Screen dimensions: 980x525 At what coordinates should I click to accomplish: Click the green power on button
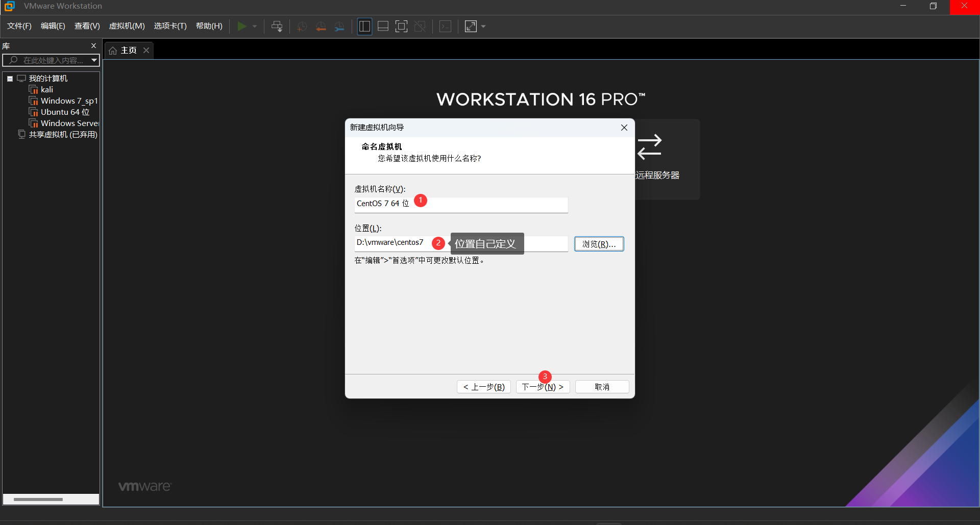[x=242, y=27]
